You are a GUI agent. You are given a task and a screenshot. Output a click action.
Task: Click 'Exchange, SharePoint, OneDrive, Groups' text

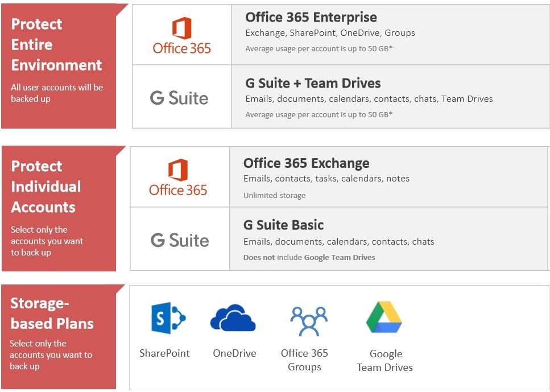(x=330, y=33)
